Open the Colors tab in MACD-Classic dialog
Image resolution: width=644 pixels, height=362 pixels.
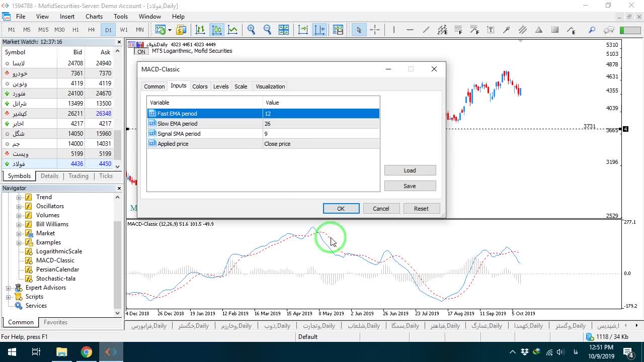point(200,86)
